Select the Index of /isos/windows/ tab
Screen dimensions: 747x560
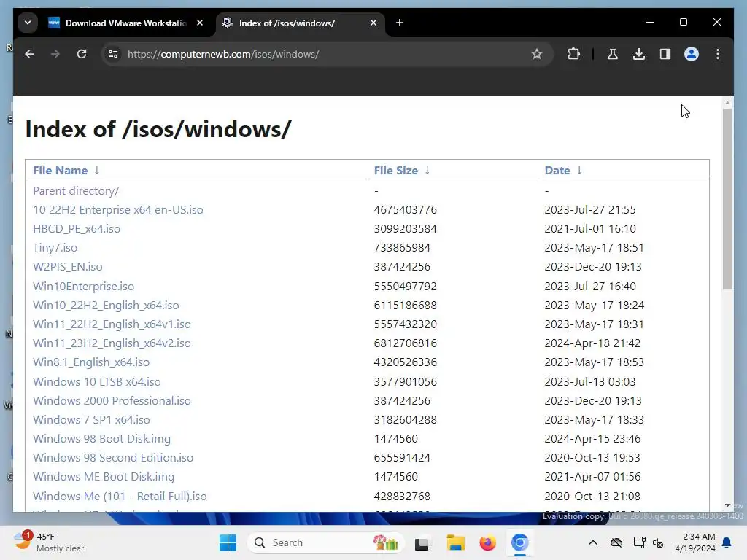300,23
